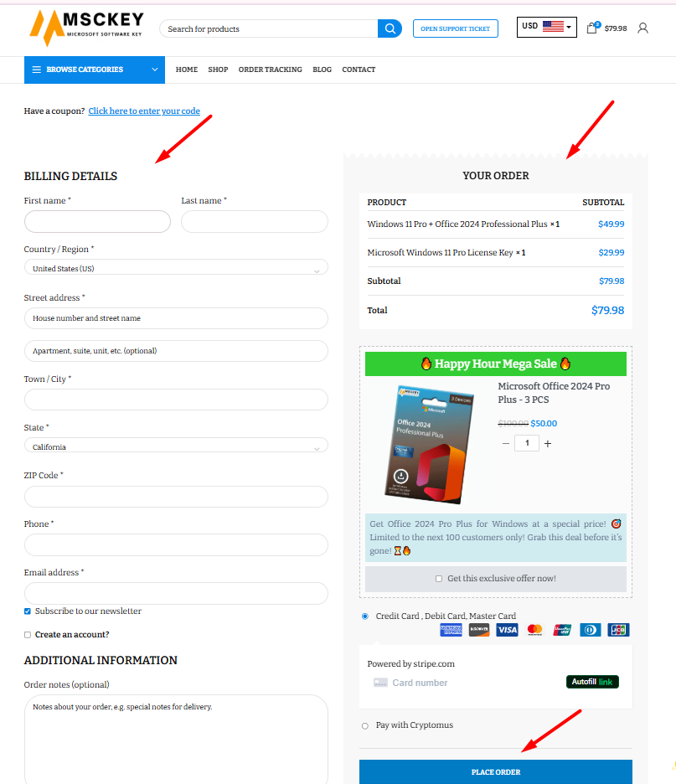This screenshot has width=676, height=784.
Task: Focus the First name field
Action: click(x=97, y=221)
